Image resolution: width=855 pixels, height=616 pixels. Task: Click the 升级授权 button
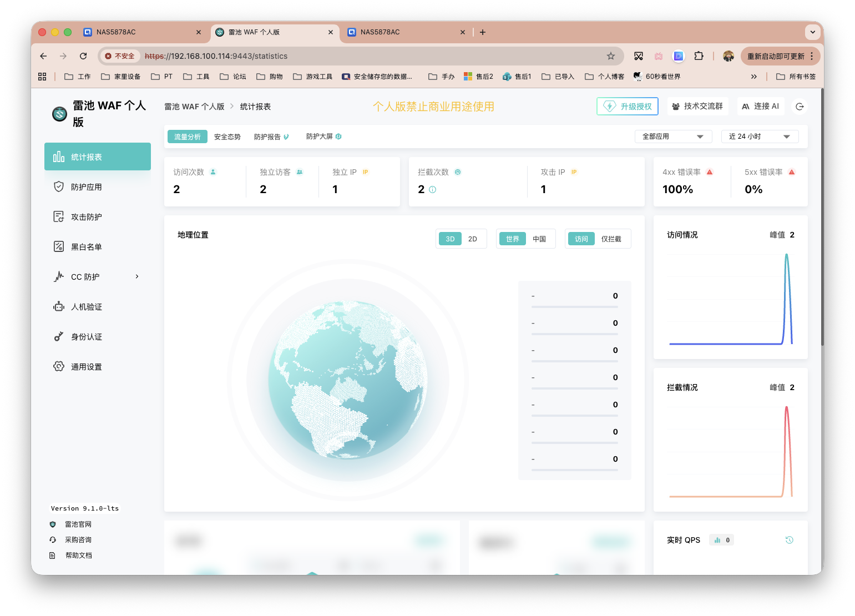click(627, 106)
